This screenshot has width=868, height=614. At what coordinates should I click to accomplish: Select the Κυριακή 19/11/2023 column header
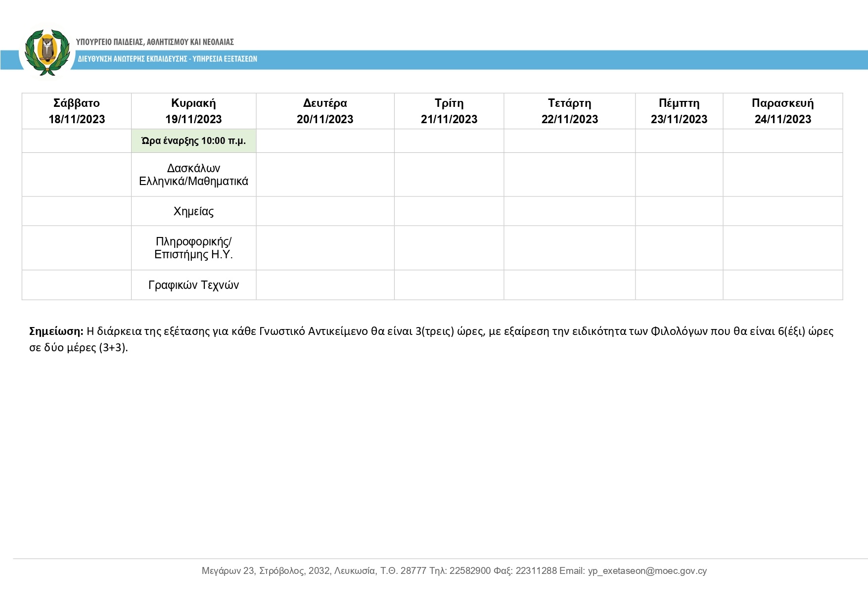click(x=193, y=111)
